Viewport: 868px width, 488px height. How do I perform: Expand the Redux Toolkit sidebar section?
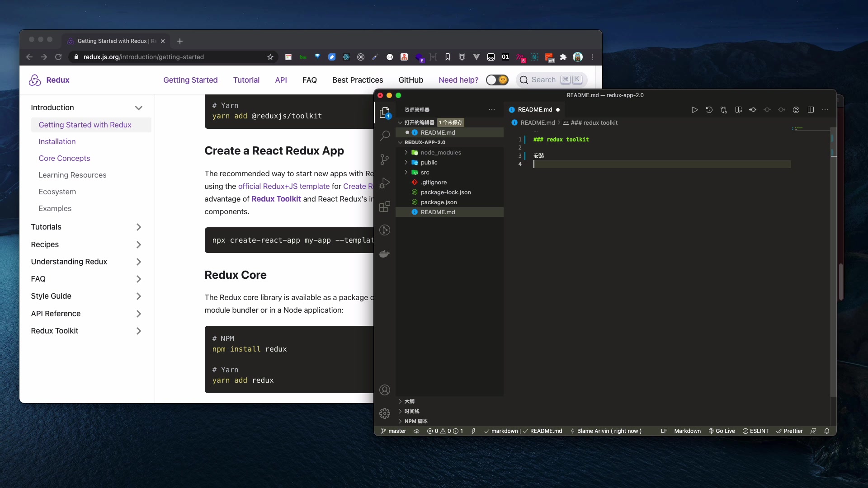[139, 331]
